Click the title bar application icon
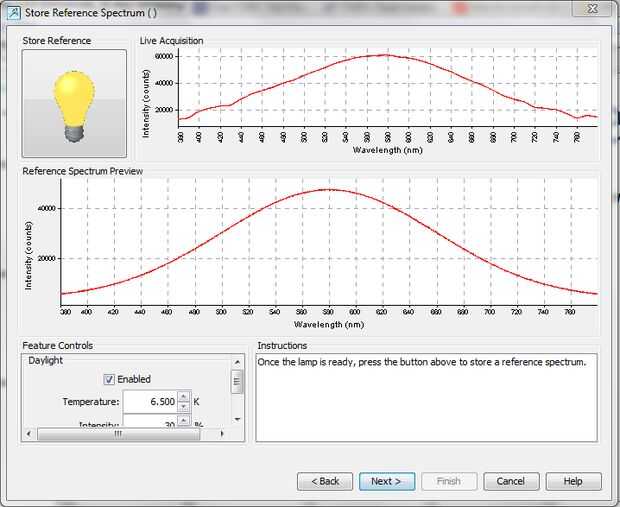 click(13, 13)
